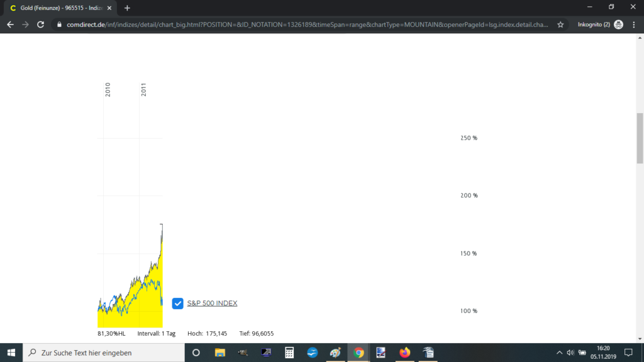This screenshot has height=362, width=644.
Task: View site info via the lock icon
Action: pyautogui.click(x=59, y=25)
